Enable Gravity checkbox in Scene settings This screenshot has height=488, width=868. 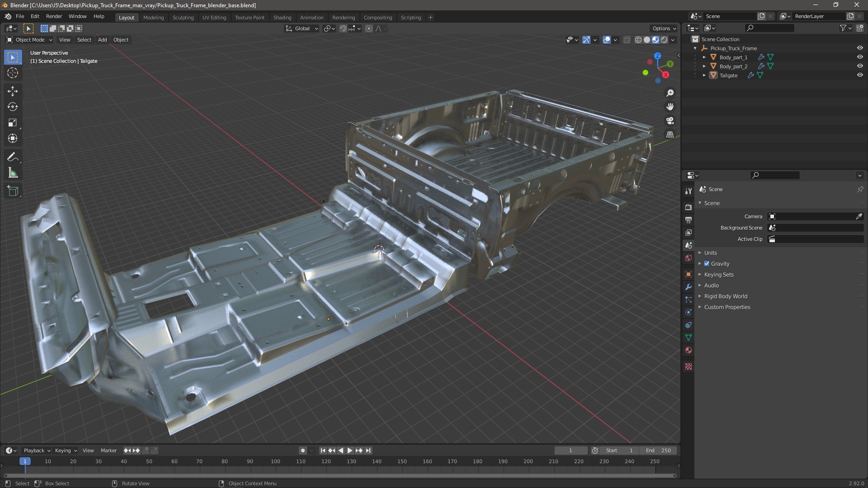(x=708, y=263)
